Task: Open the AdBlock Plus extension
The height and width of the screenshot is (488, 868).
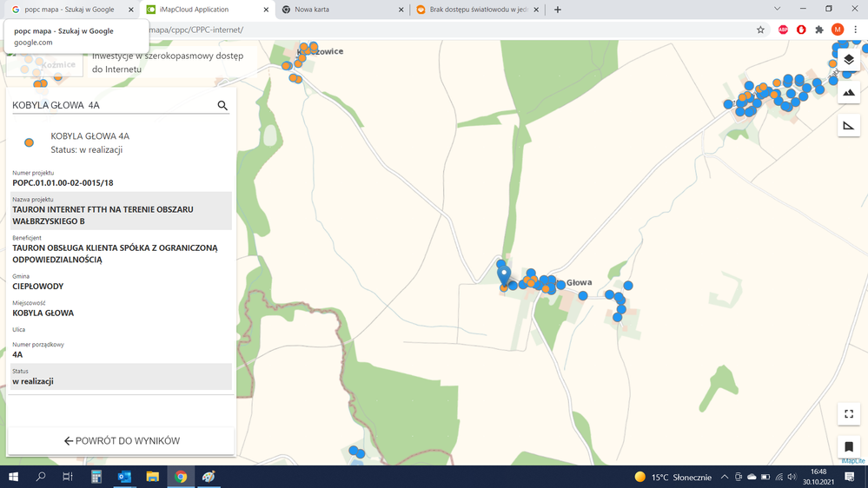Action: click(783, 30)
